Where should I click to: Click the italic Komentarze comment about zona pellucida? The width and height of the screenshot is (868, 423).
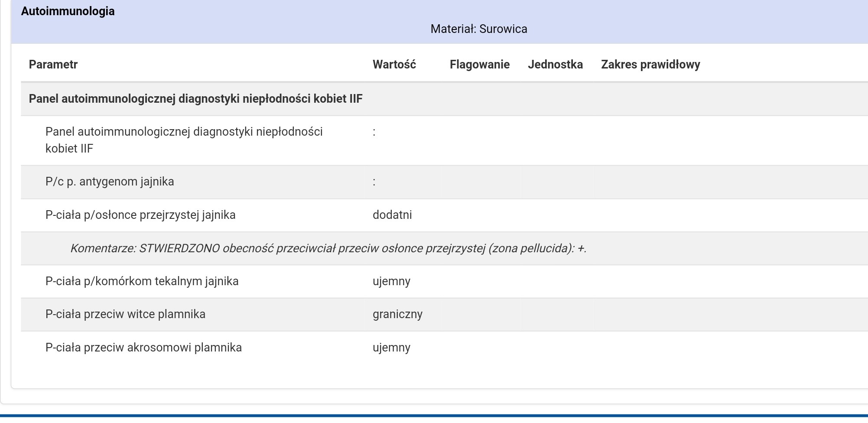click(328, 248)
